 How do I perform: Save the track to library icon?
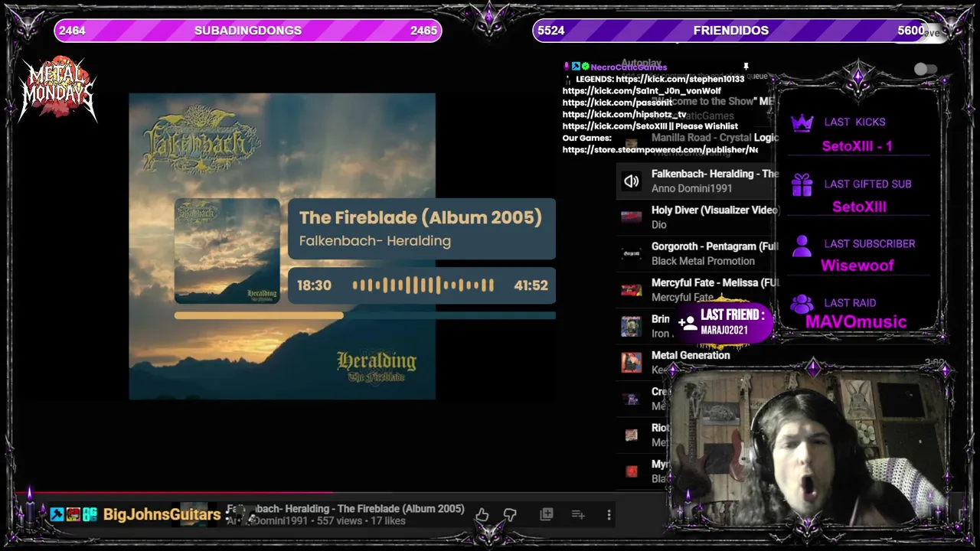coord(547,514)
